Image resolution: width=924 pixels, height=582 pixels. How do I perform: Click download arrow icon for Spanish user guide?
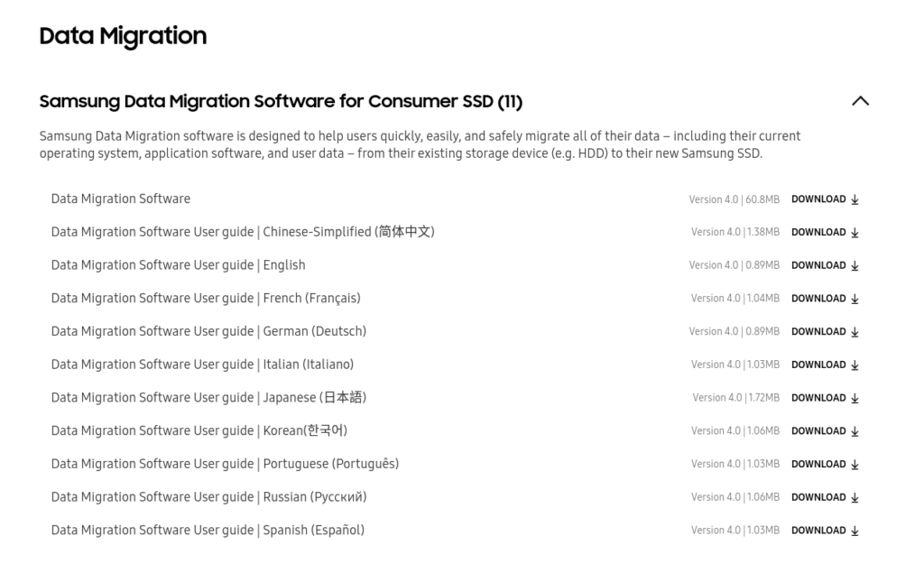pos(855,531)
